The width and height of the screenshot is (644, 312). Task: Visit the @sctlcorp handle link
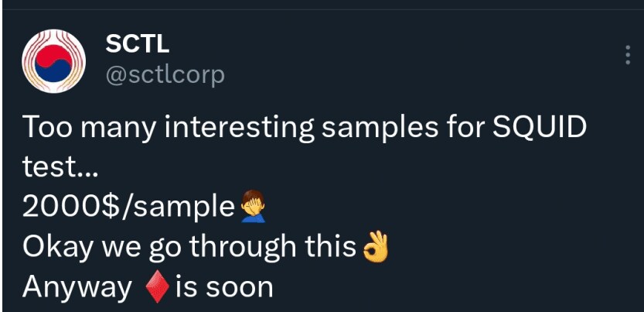coord(165,74)
